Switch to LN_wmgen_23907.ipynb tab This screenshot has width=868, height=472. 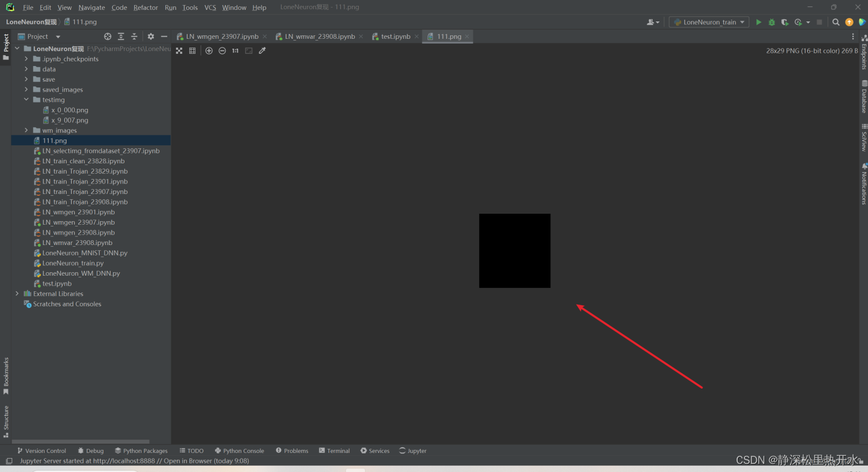point(222,36)
